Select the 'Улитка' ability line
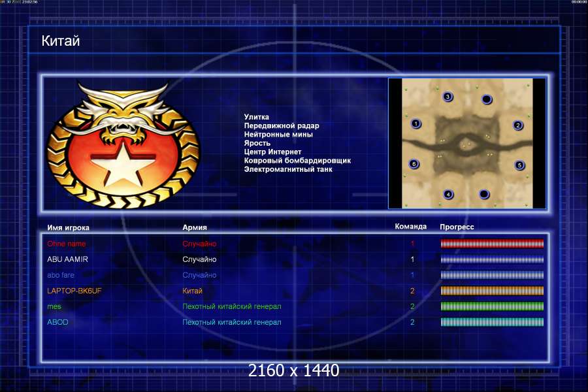This screenshot has height=392, width=588. (x=257, y=117)
